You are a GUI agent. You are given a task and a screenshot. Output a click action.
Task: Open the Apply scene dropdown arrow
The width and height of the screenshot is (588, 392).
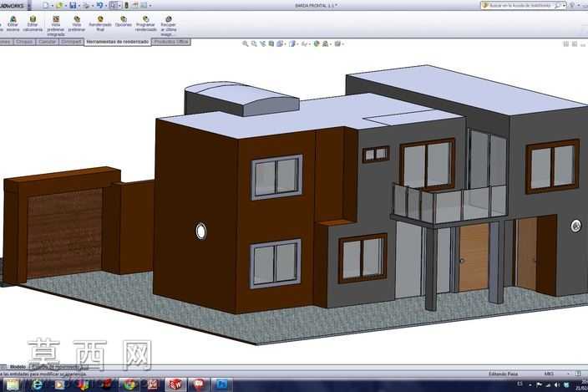(x=331, y=44)
